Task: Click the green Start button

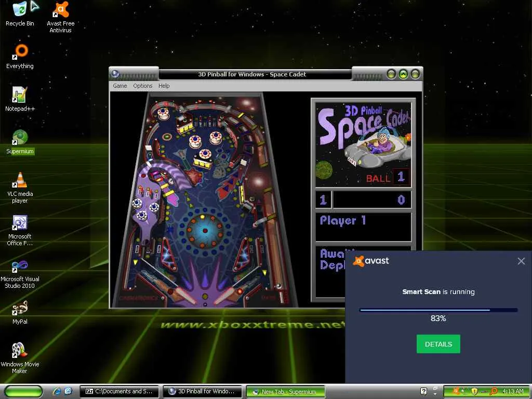Action: [24, 391]
